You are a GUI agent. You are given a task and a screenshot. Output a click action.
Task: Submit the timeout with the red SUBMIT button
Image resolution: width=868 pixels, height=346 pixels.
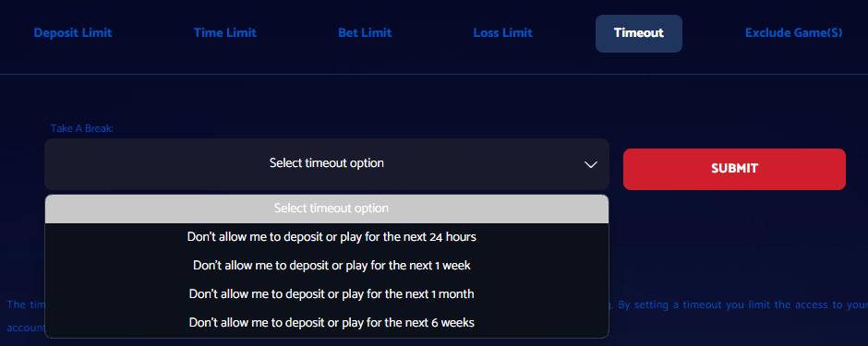[x=734, y=169]
